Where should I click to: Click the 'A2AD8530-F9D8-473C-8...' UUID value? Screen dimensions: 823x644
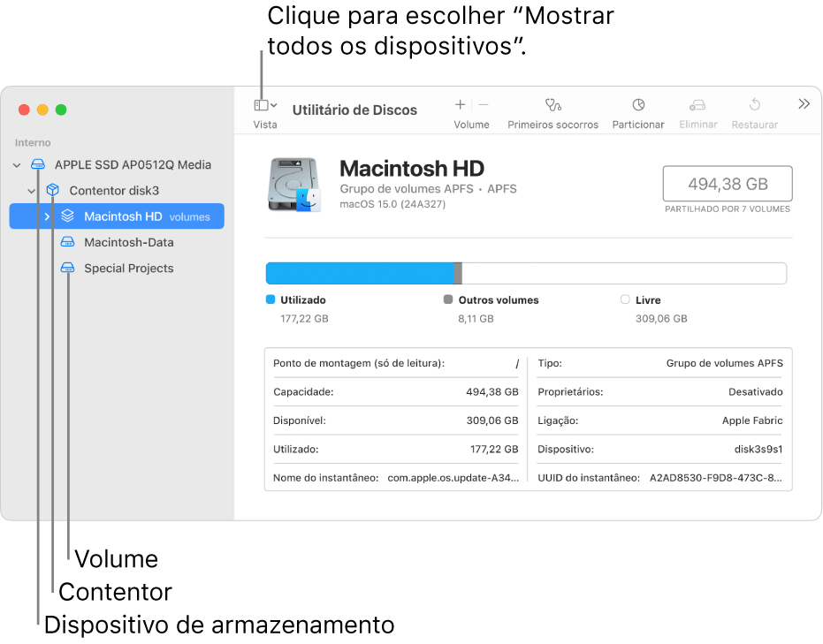click(716, 478)
